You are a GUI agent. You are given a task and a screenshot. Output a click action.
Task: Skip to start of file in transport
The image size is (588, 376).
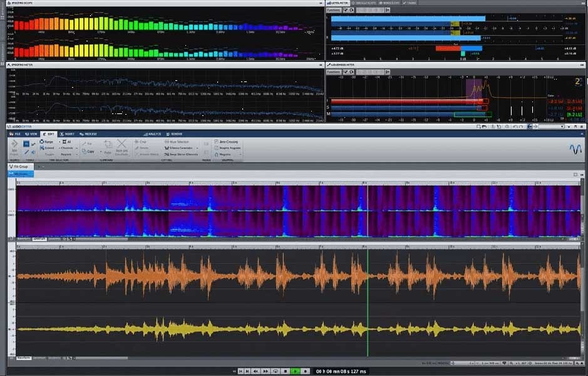tap(240, 371)
